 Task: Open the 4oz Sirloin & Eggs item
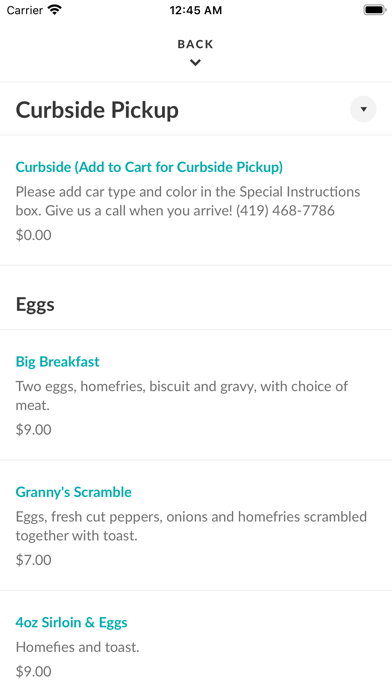(71, 622)
